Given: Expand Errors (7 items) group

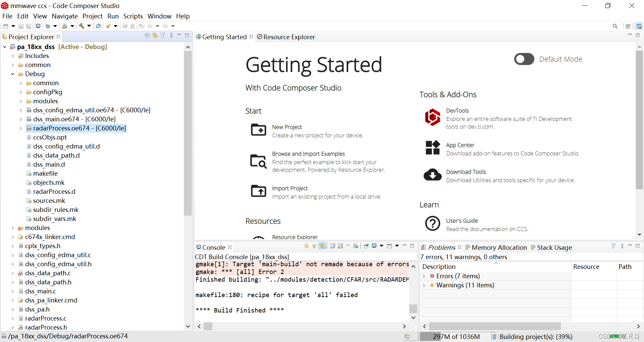Looking at the screenshot, I should [x=424, y=276].
